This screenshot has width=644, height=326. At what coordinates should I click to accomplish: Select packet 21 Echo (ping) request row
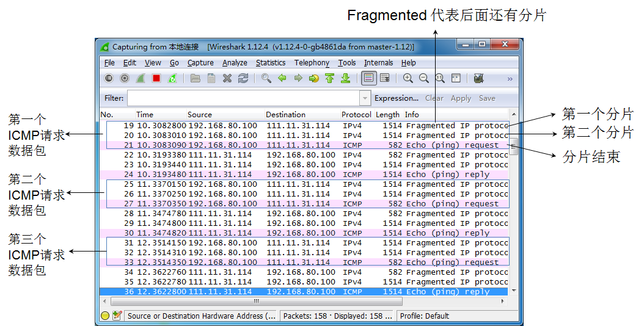point(304,145)
